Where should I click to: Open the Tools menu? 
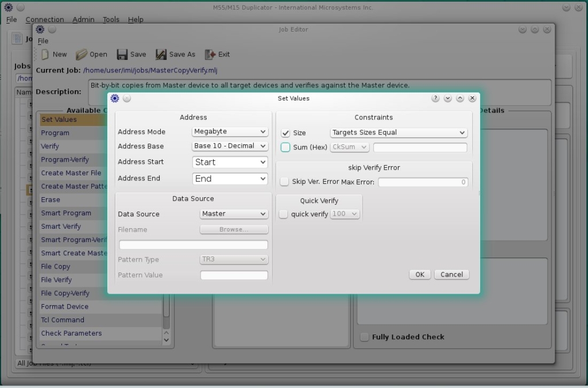pyautogui.click(x=111, y=20)
